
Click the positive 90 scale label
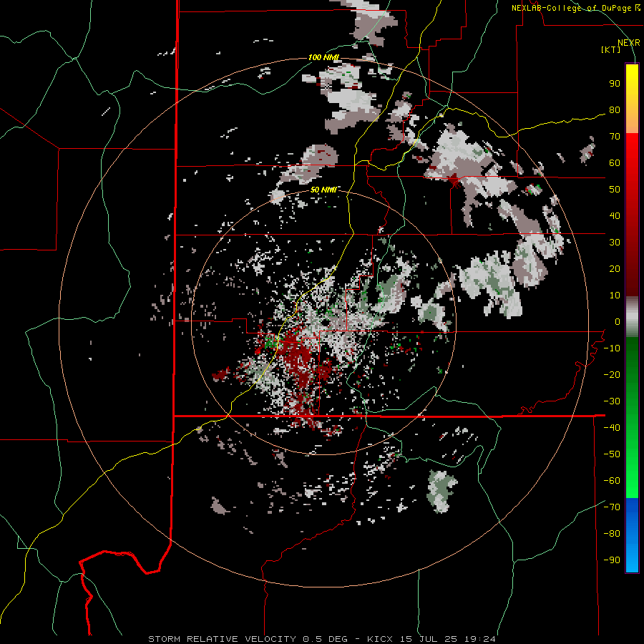[x=615, y=84]
